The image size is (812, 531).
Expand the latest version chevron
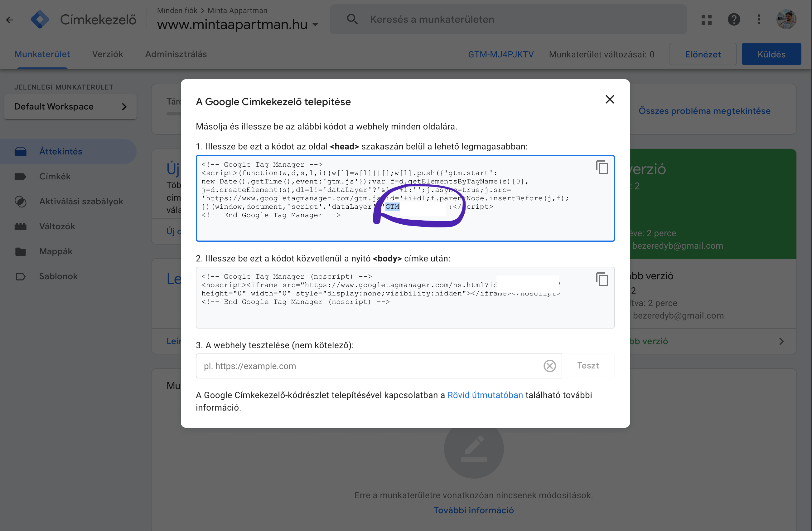(781, 341)
